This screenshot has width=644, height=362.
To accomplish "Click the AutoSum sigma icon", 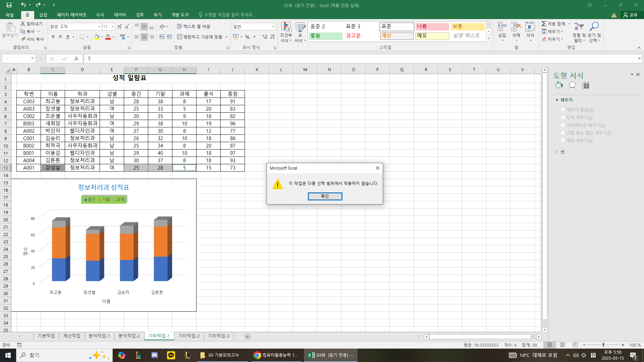I will coord(544,24).
